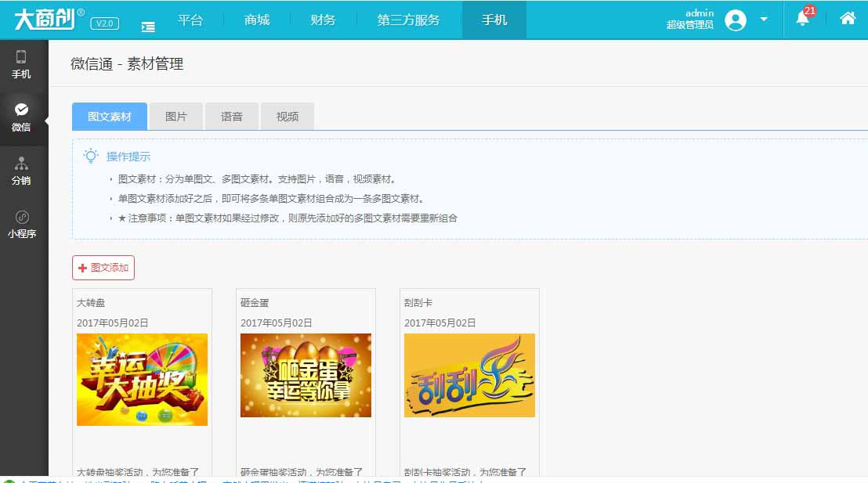The image size is (868, 483).
Task: Click the 图文添加 button
Action: click(103, 268)
